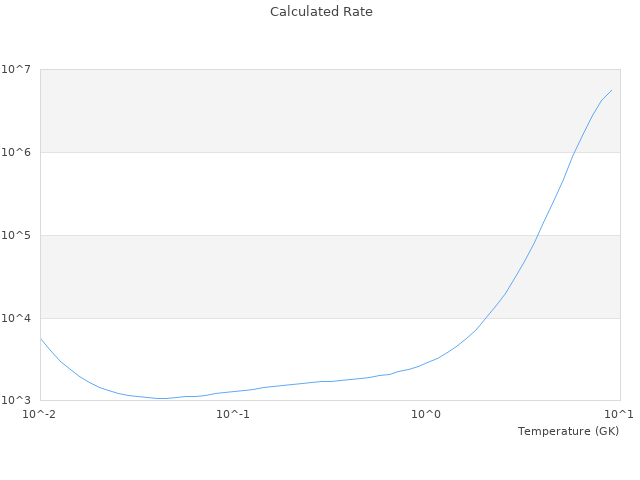
Task: Click the "Temperature (GK)" x-axis label
Action: (x=568, y=431)
